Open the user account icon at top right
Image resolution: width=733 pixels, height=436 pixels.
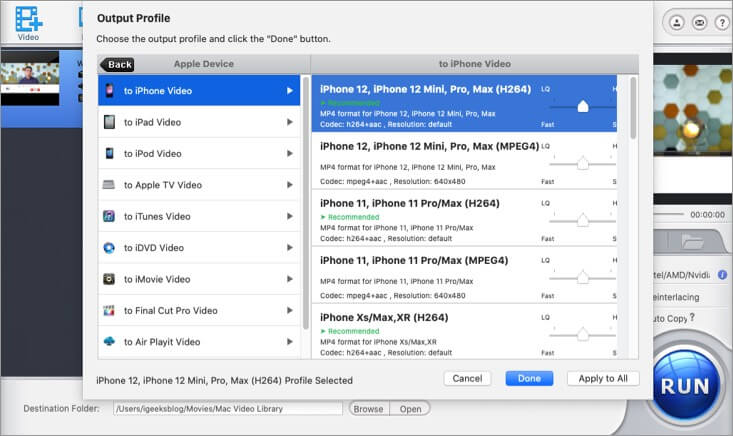tap(676, 22)
